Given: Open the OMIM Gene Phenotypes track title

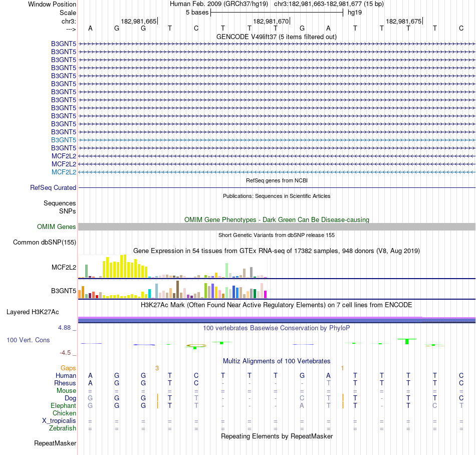Looking at the screenshot, I should coord(277,220).
